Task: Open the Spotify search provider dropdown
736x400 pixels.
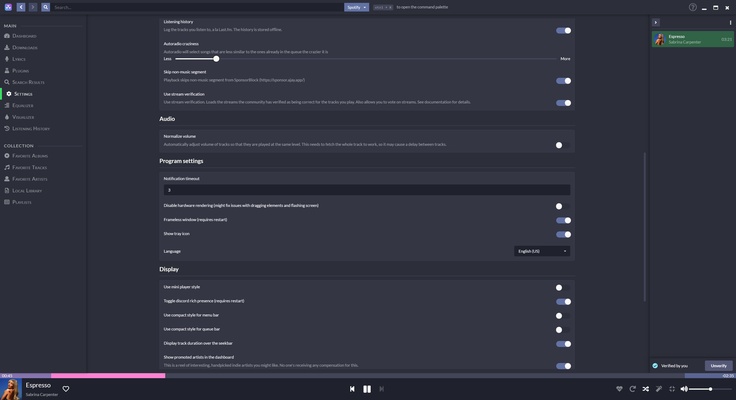Action: [356, 7]
